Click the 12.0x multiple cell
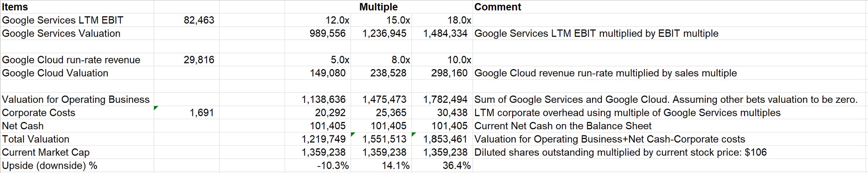The image size is (868, 173). click(318, 20)
